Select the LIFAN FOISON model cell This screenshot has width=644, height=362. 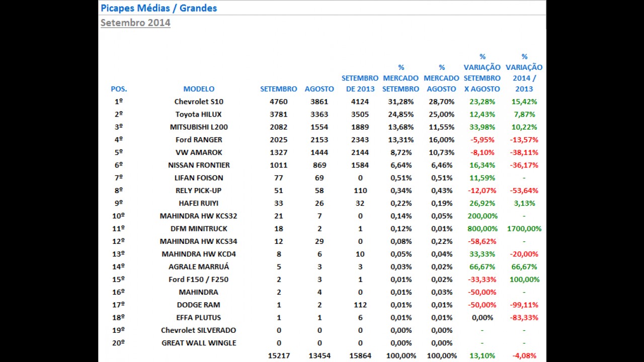(199, 178)
